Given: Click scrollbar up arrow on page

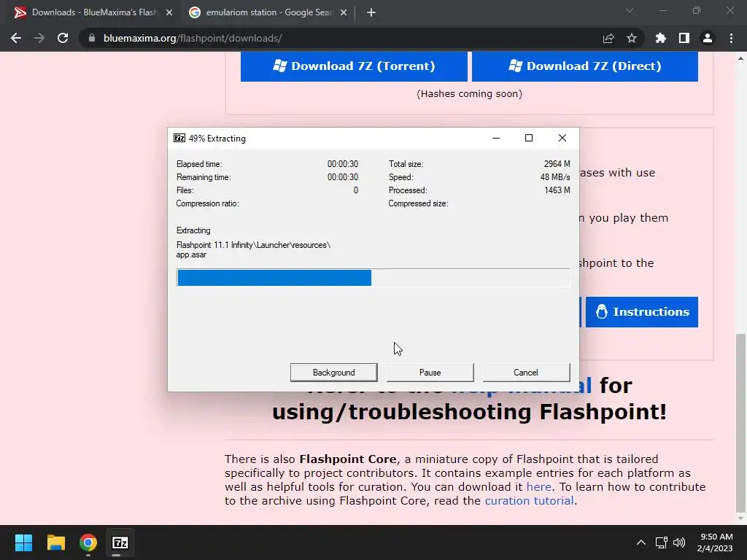Looking at the screenshot, I should 740,58.
